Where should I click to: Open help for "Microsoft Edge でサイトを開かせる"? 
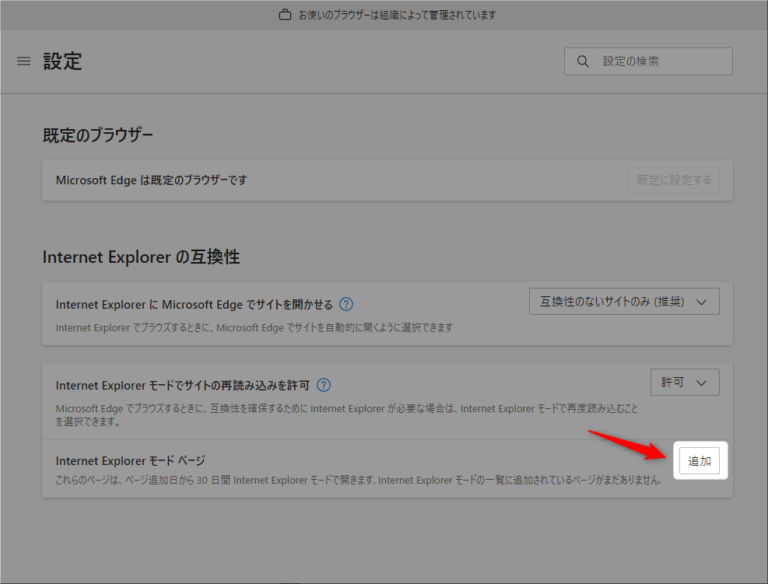346,305
